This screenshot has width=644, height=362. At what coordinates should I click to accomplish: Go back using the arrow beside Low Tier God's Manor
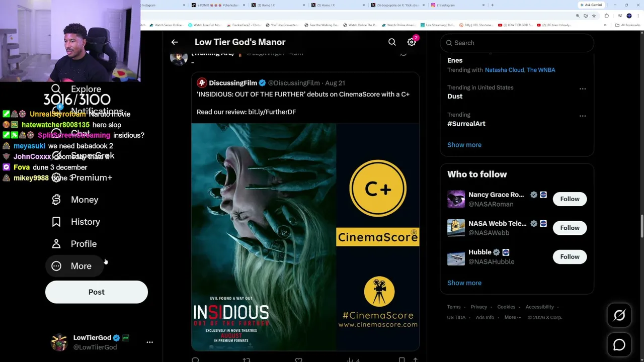coord(175,42)
